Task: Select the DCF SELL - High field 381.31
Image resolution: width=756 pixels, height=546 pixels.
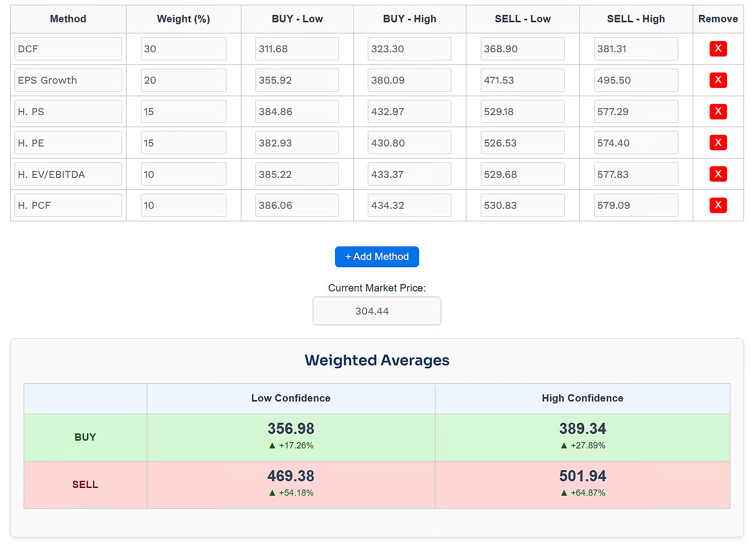Action: 636,49
